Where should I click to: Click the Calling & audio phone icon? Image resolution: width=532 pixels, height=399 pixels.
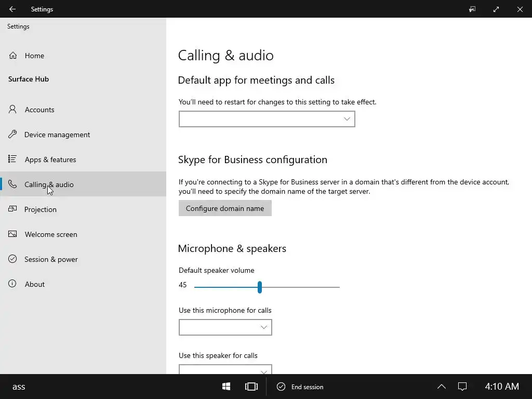[x=12, y=184]
